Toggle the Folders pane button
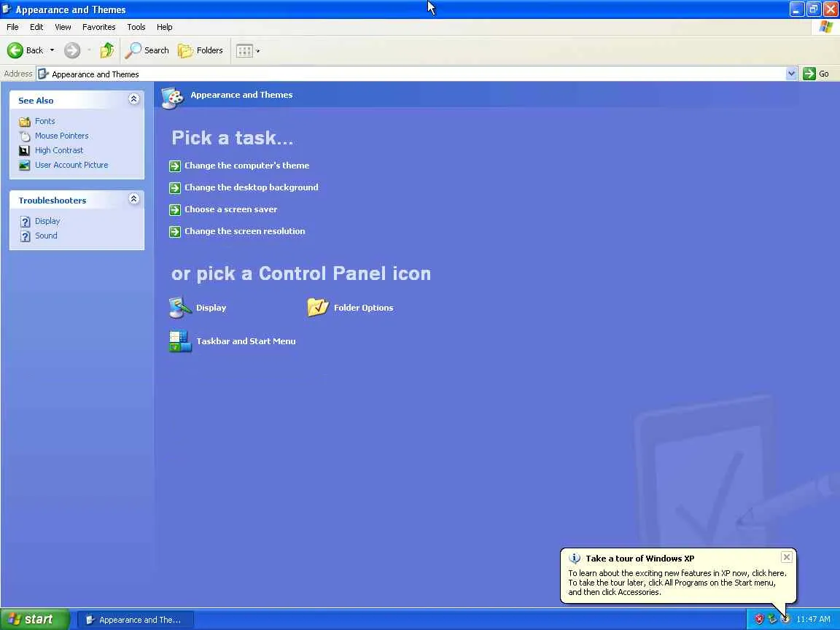This screenshot has width=840, height=630. pyautogui.click(x=201, y=50)
